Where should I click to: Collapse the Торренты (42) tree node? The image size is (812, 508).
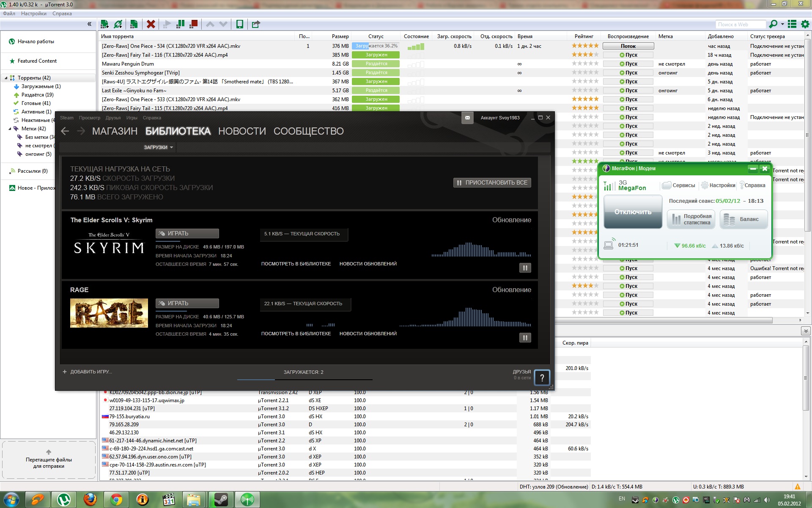click(6, 78)
